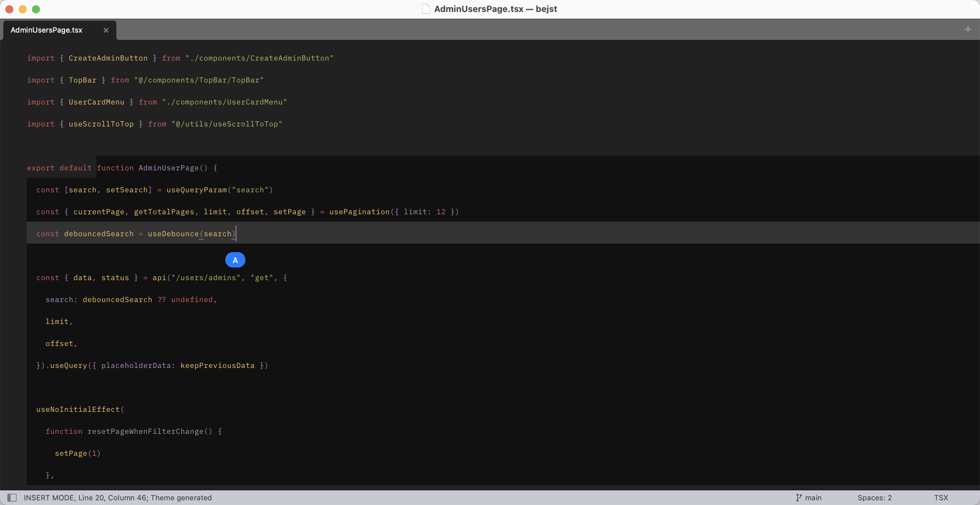Click window title AdminUsersPage.tsx — bejst
This screenshot has height=505, width=980.
click(495, 9)
